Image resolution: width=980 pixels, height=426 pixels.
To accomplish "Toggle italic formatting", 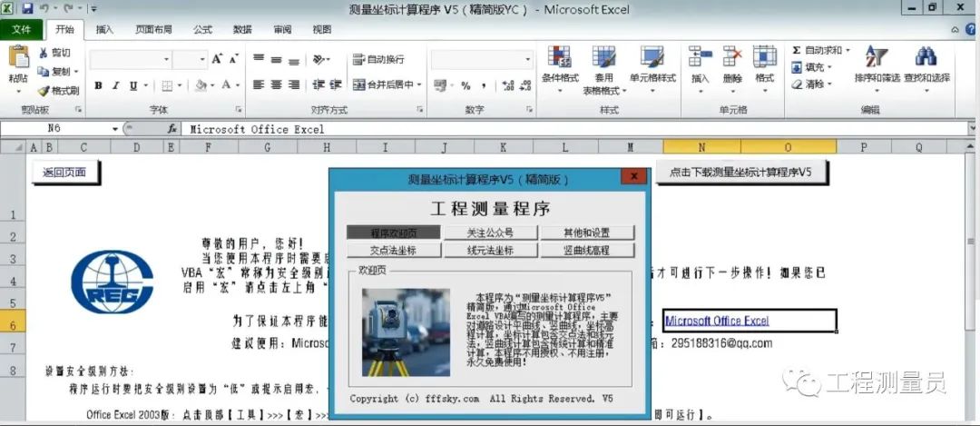I will pos(116,85).
